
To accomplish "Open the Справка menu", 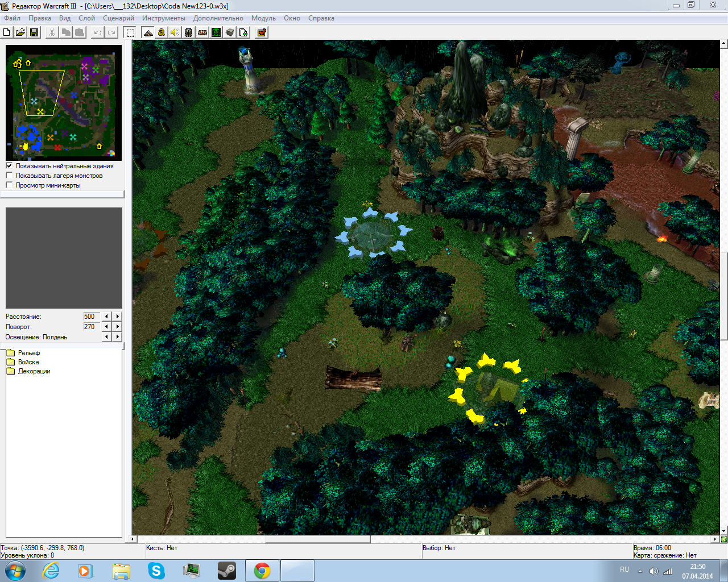I will 321,18.
